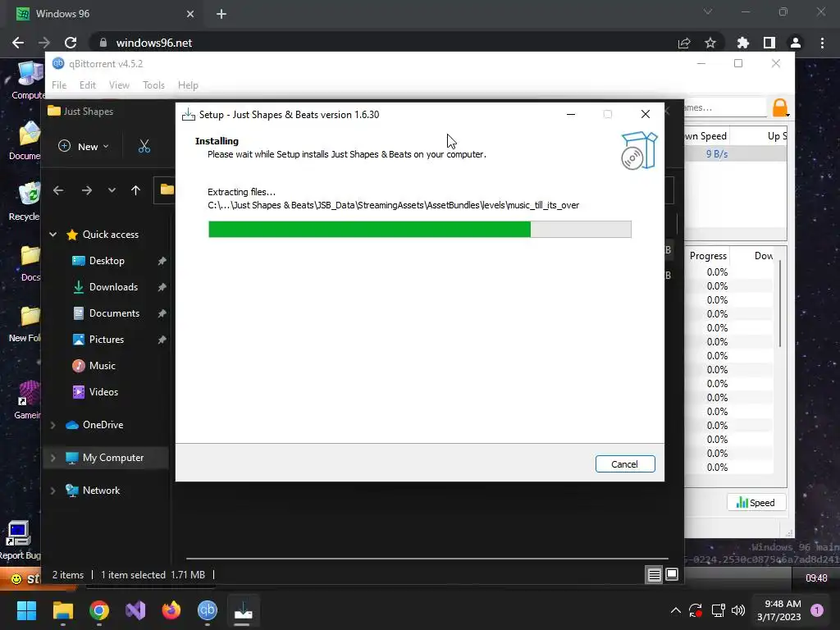Open Windows Start menu
The image size is (840, 630).
click(x=26, y=610)
